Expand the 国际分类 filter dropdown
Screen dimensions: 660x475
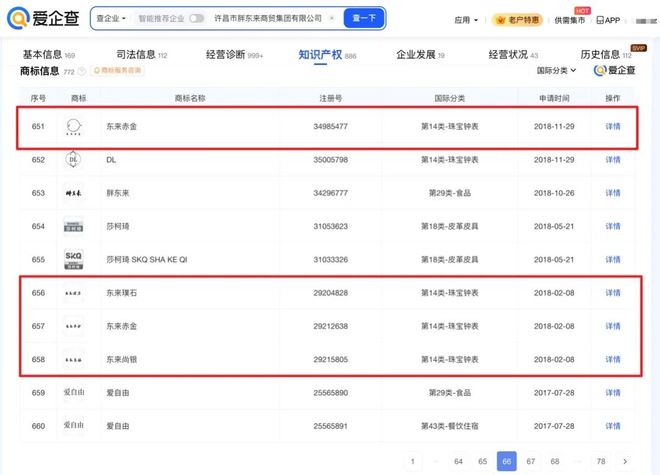click(x=556, y=71)
